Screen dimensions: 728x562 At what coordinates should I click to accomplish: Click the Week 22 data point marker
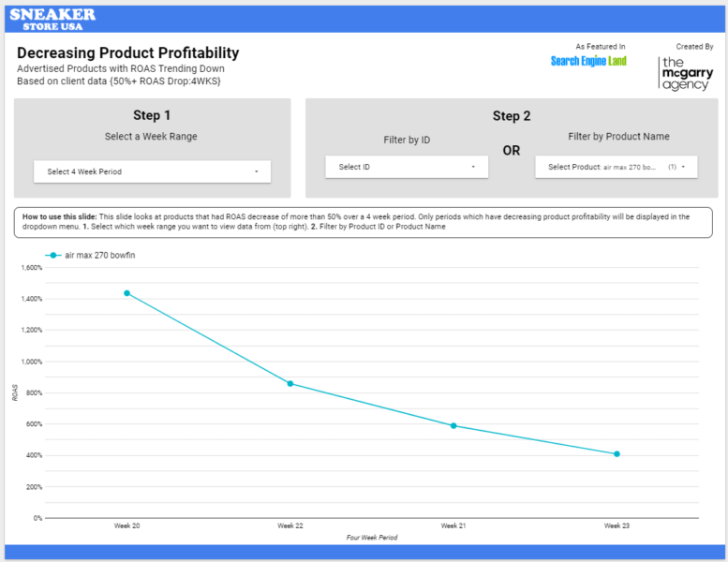pyautogui.click(x=290, y=383)
